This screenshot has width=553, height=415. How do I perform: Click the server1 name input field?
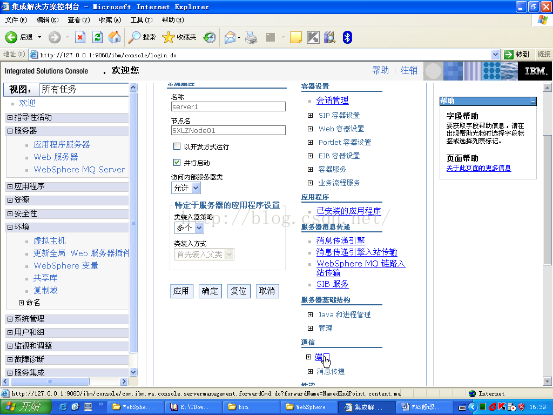(228, 106)
